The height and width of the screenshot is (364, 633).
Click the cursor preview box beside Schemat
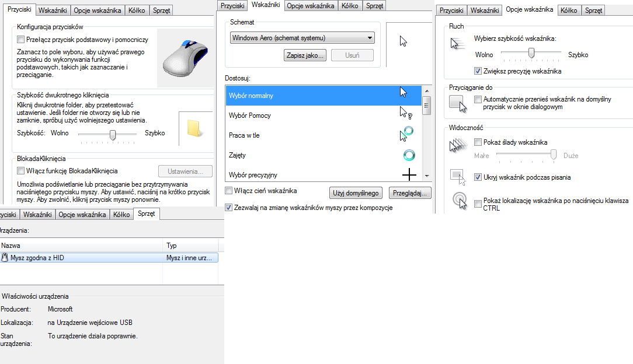[x=409, y=44]
